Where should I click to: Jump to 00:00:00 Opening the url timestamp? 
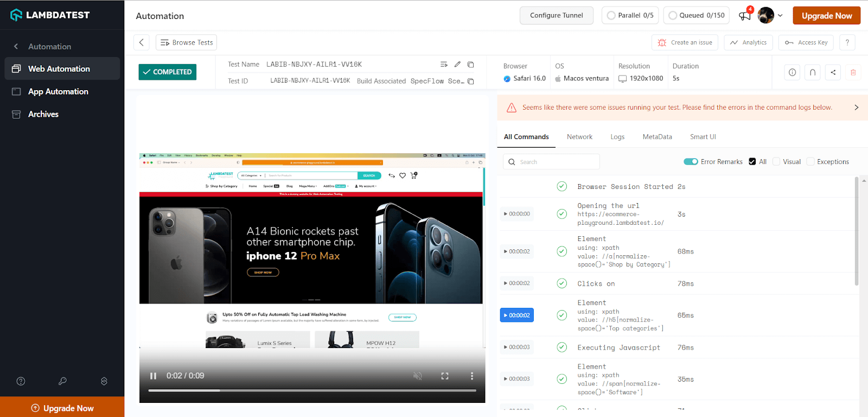(517, 214)
